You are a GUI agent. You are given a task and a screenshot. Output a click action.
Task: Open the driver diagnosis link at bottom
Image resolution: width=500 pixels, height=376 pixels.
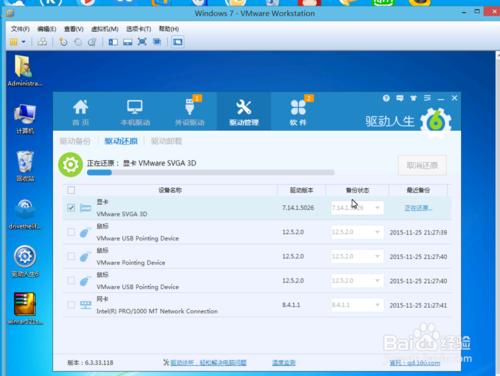[208, 362]
